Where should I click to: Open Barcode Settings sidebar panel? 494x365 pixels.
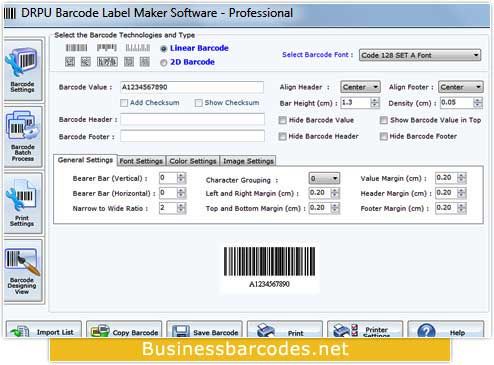[23, 70]
